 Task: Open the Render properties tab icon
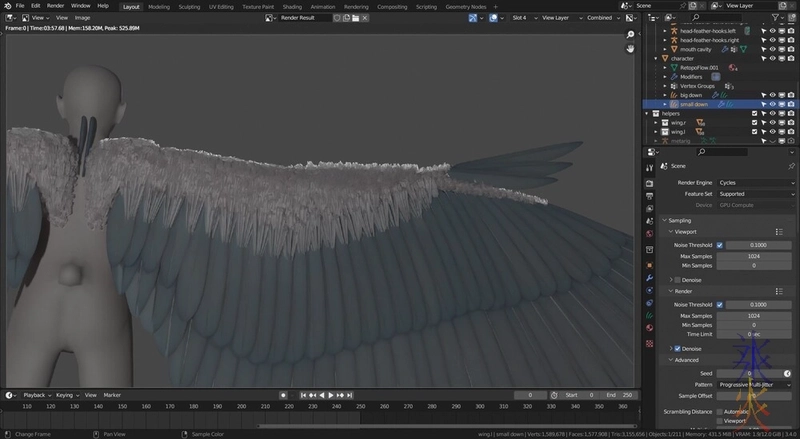[649, 183]
